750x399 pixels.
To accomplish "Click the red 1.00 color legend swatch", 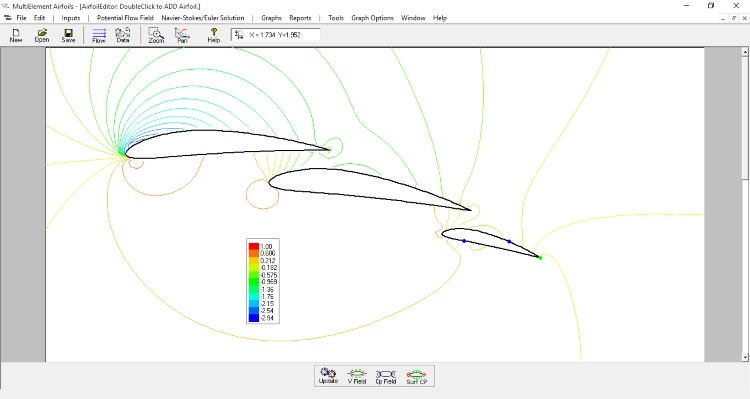I will click(x=254, y=246).
